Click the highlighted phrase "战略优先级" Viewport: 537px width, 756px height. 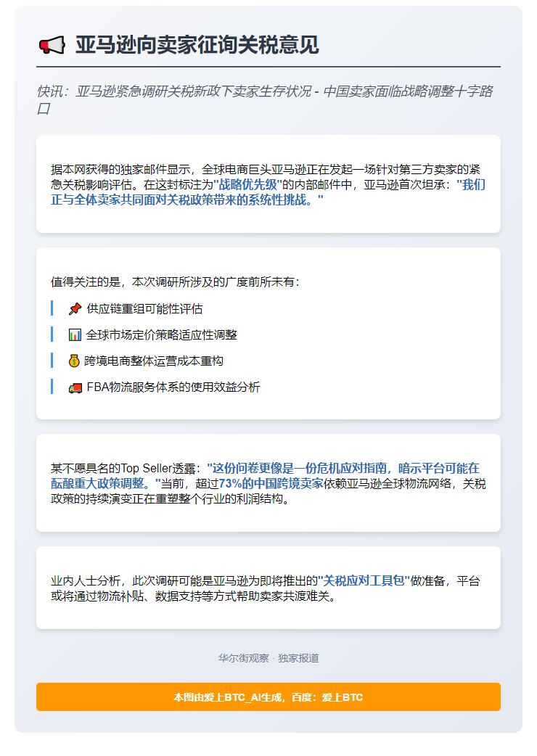pos(247,185)
